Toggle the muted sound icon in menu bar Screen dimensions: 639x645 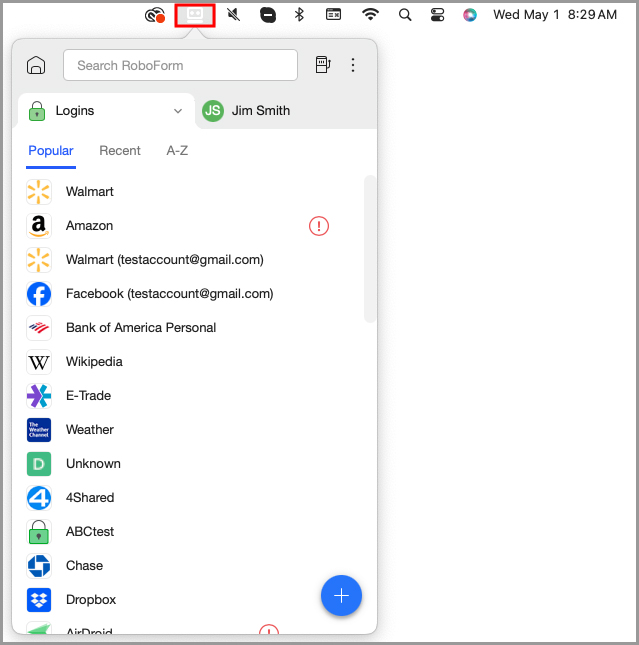(234, 15)
